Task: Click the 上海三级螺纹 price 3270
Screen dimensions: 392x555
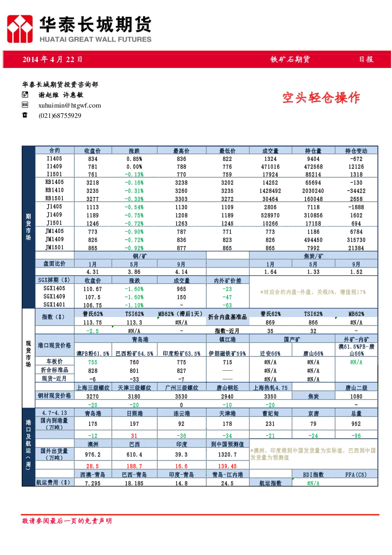Action: [92, 396]
